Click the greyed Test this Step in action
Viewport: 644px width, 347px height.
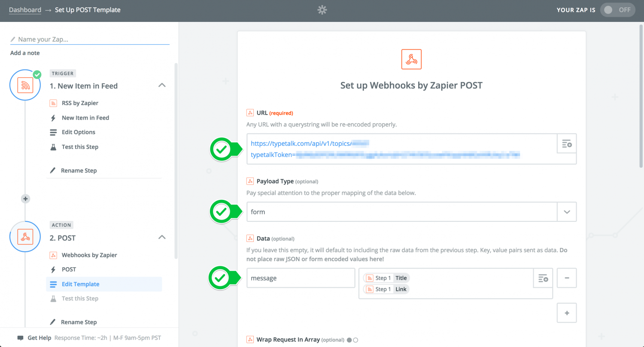[x=80, y=299]
